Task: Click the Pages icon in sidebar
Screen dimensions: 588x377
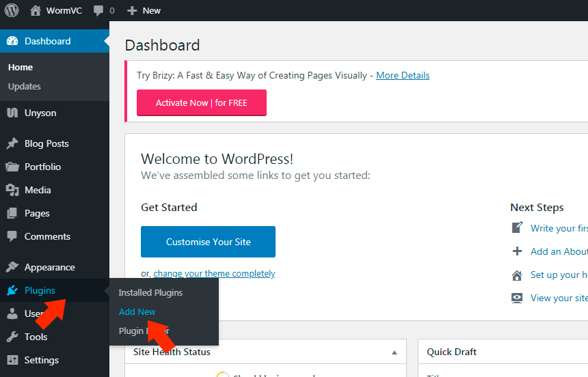Action: tap(12, 213)
